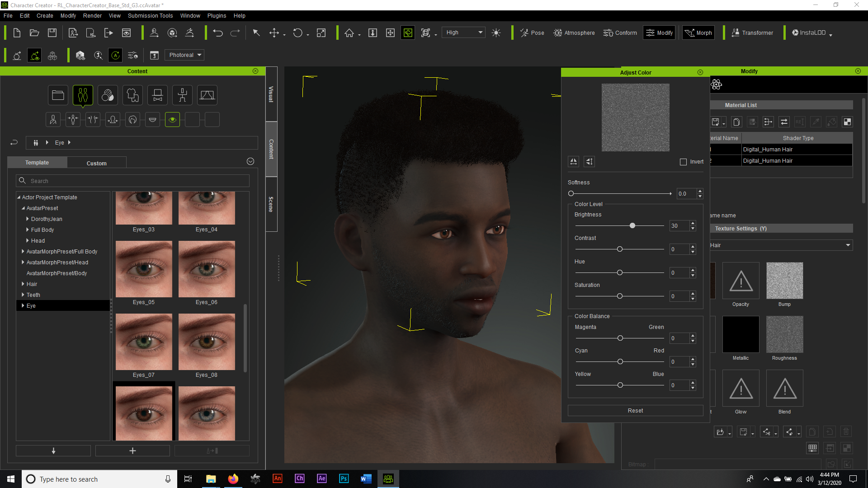Toggle the green highlighted view icon in toolbar
The height and width of the screenshot is (488, 868).
click(408, 33)
